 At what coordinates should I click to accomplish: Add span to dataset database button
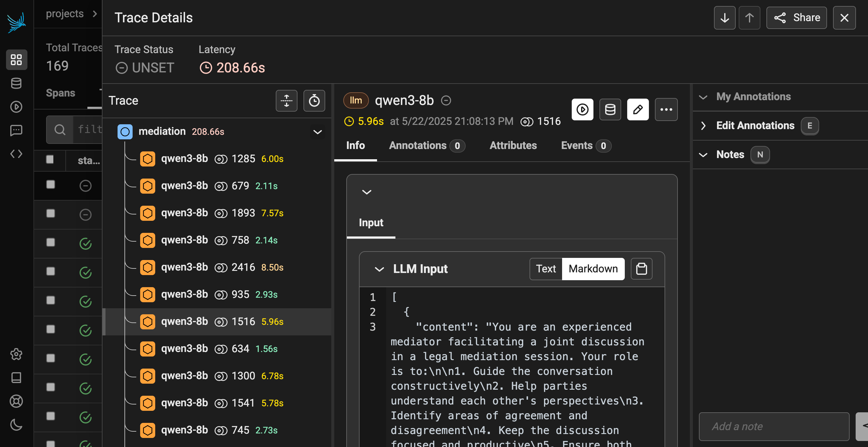[x=610, y=109]
